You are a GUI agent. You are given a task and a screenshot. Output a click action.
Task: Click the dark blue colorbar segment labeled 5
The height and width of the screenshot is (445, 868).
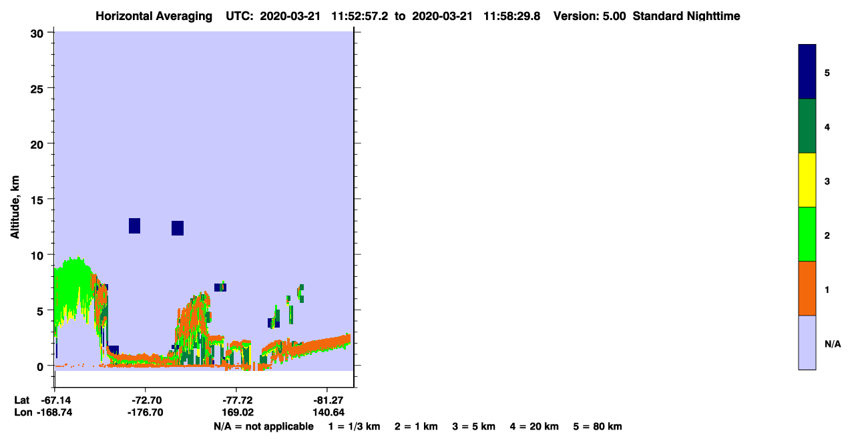[x=807, y=72]
